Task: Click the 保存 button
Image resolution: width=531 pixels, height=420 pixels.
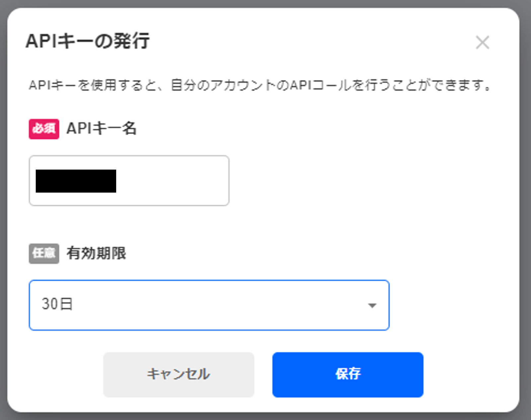Action: point(348,375)
